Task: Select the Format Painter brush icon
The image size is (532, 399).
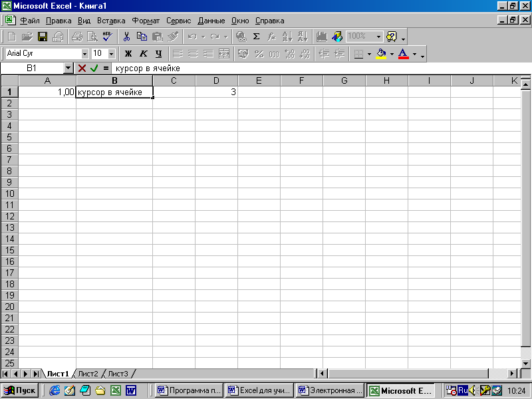Action: tap(173, 37)
